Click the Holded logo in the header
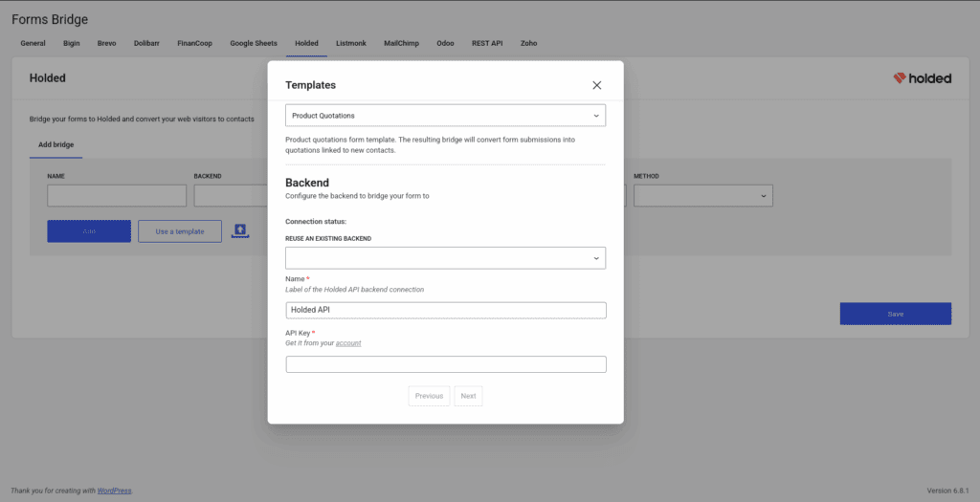 click(x=922, y=78)
